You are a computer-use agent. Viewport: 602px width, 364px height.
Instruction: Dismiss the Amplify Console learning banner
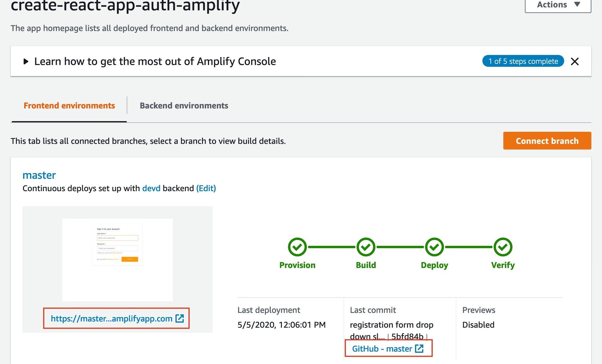coord(575,61)
